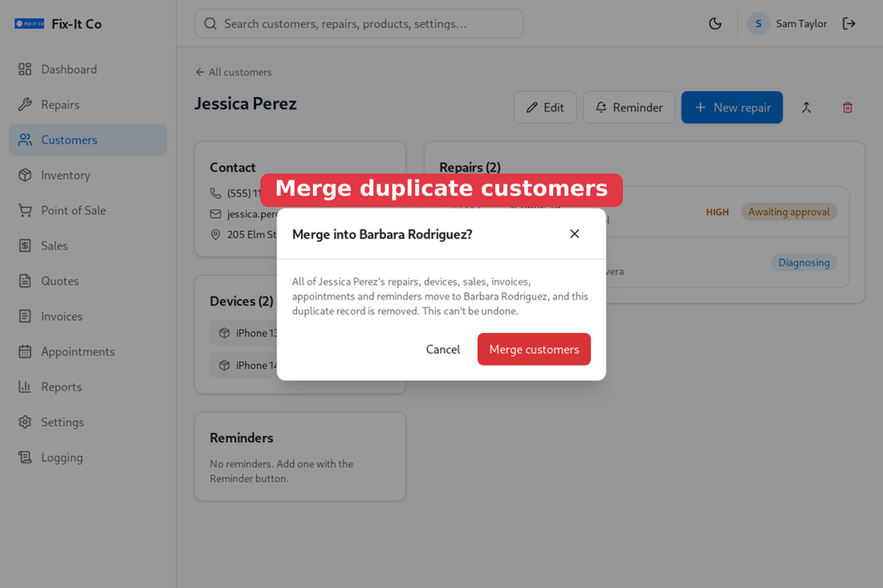Click the Diagnosing status badge
This screenshot has width=883, height=588.
(x=804, y=263)
